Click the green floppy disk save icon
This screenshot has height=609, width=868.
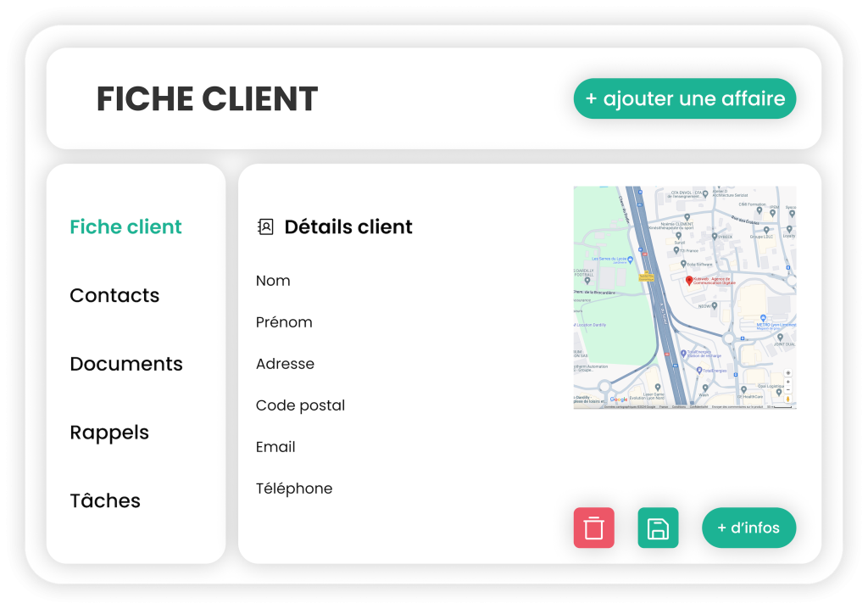tap(658, 528)
